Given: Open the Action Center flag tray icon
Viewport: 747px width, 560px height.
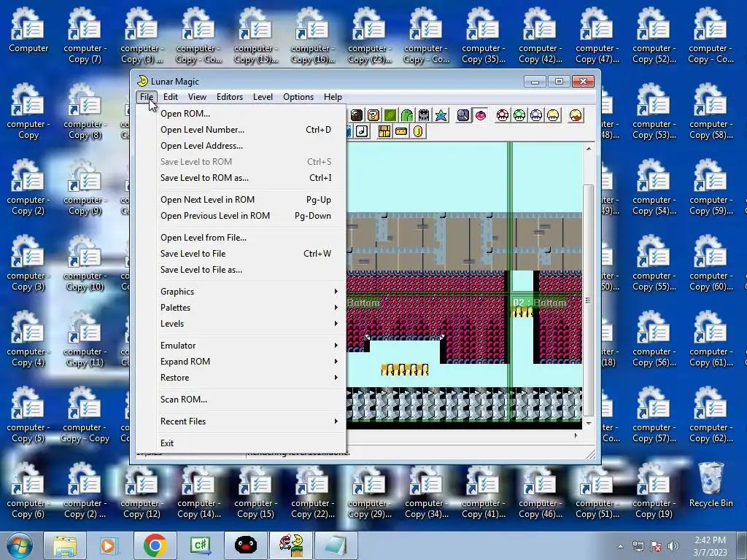Looking at the screenshot, I should point(656,546).
